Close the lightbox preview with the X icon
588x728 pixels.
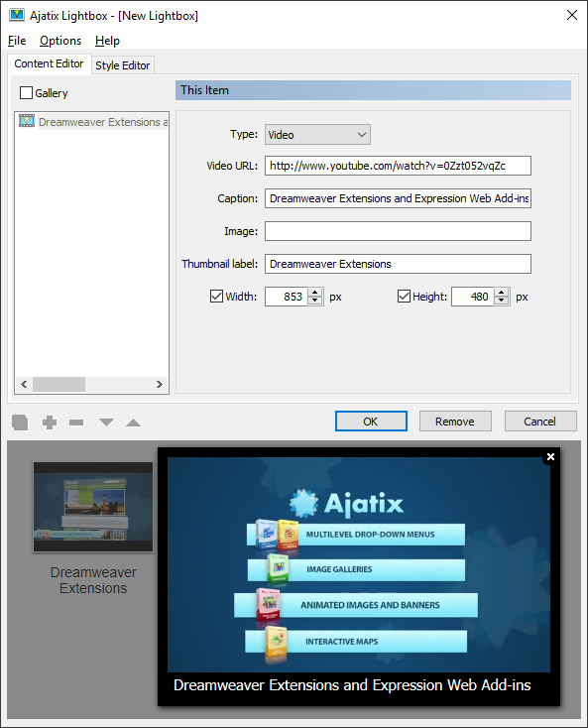click(x=551, y=457)
